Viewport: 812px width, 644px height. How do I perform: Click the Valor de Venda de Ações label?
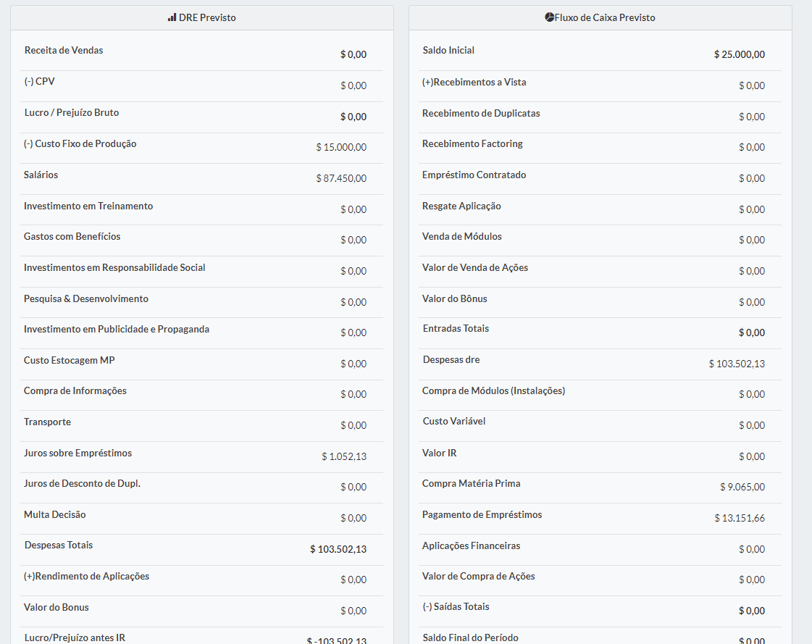tap(475, 268)
